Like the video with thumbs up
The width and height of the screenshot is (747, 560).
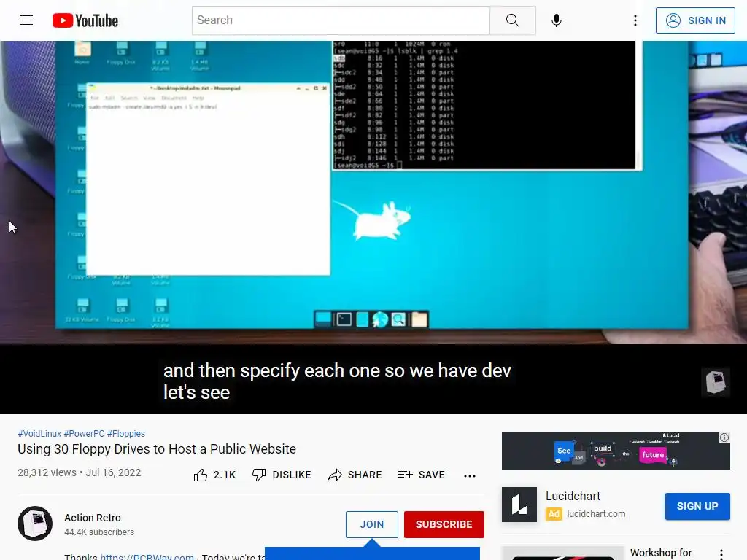point(201,475)
